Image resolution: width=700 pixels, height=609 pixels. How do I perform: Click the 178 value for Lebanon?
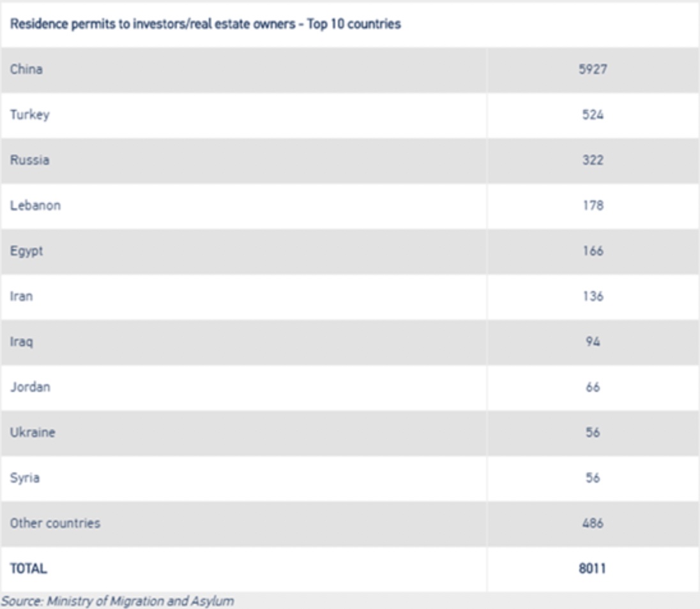pyautogui.click(x=593, y=206)
